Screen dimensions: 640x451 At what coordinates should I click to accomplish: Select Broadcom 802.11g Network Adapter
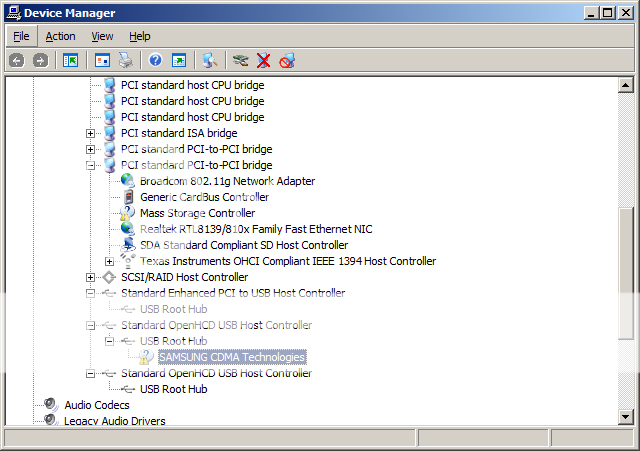227,181
